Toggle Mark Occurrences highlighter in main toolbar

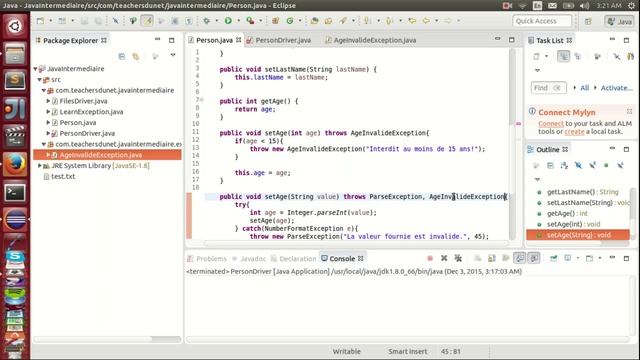coord(147,21)
